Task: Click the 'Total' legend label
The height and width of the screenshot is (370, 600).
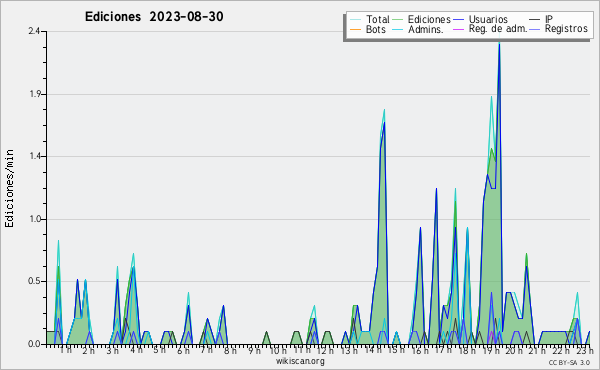Action: (377, 19)
